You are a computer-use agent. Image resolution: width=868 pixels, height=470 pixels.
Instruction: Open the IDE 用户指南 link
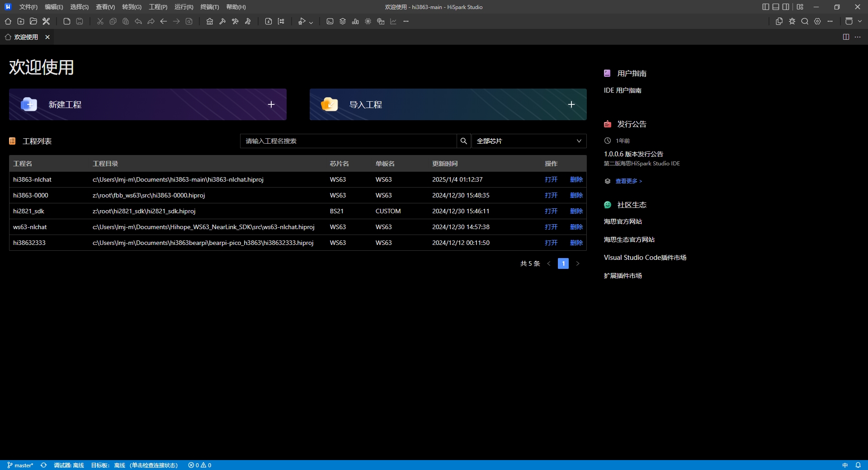623,90
